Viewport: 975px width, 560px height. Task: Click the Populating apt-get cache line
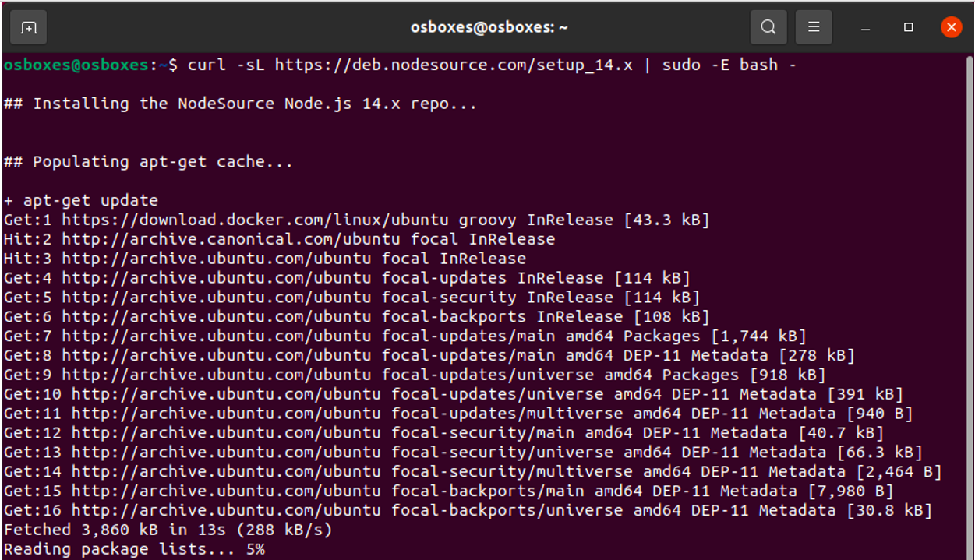click(x=148, y=161)
